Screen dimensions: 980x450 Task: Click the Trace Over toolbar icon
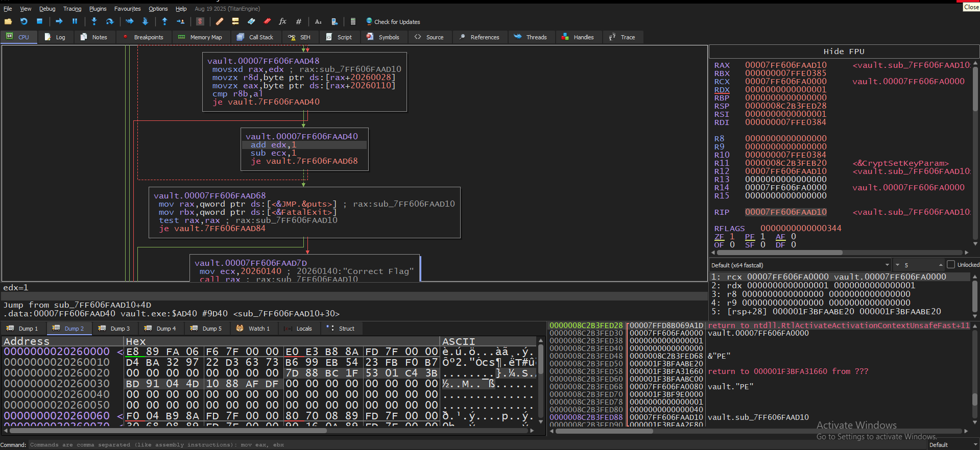point(145,21)
